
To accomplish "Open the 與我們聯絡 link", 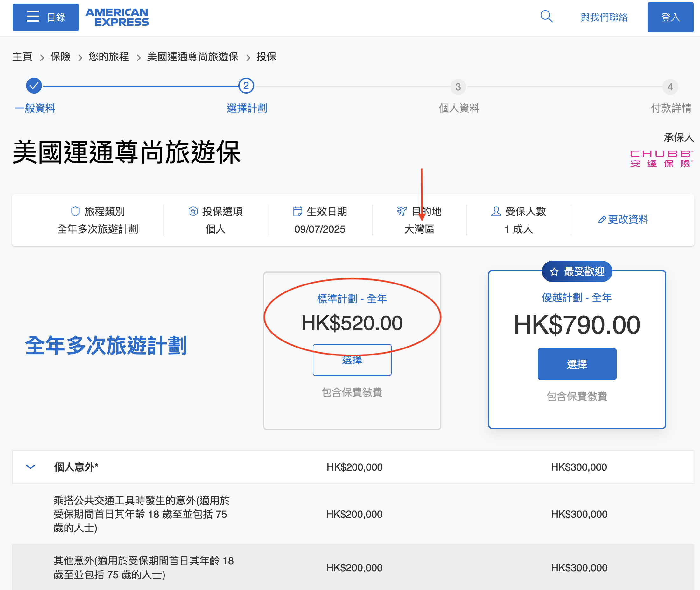I will [604, 17].
